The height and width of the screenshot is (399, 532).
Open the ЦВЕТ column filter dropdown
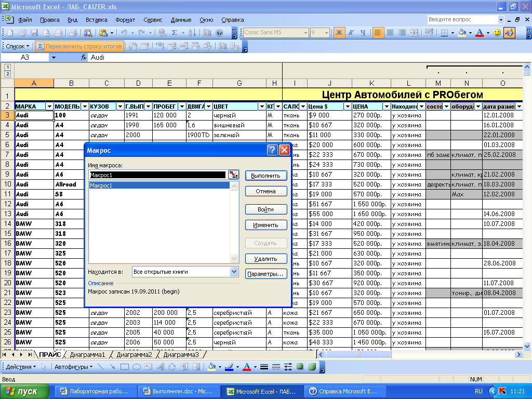click(262, 107)
